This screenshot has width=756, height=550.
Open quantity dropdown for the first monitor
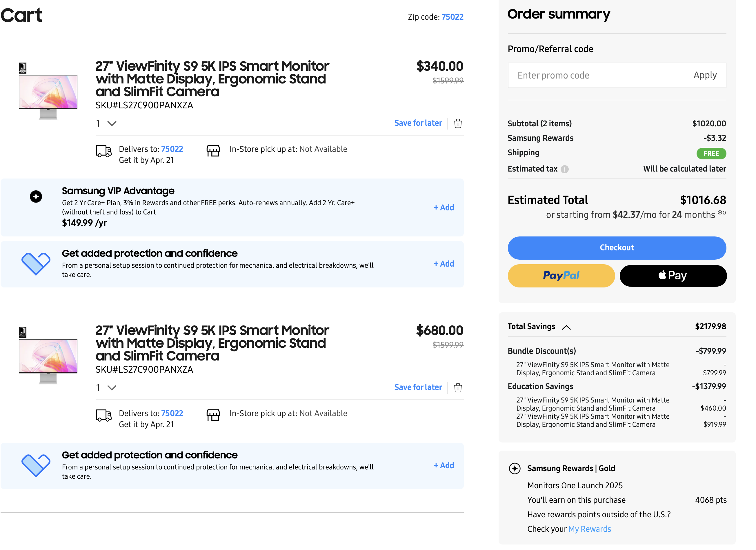point(107,124)
